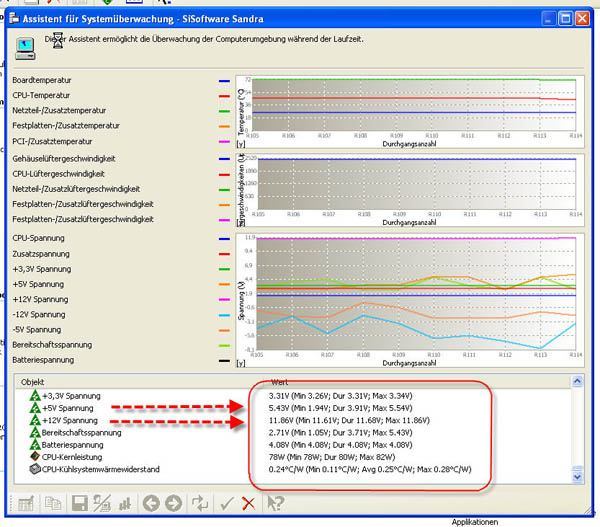
Task: Click the Wert column header
Action: point(279,382)
